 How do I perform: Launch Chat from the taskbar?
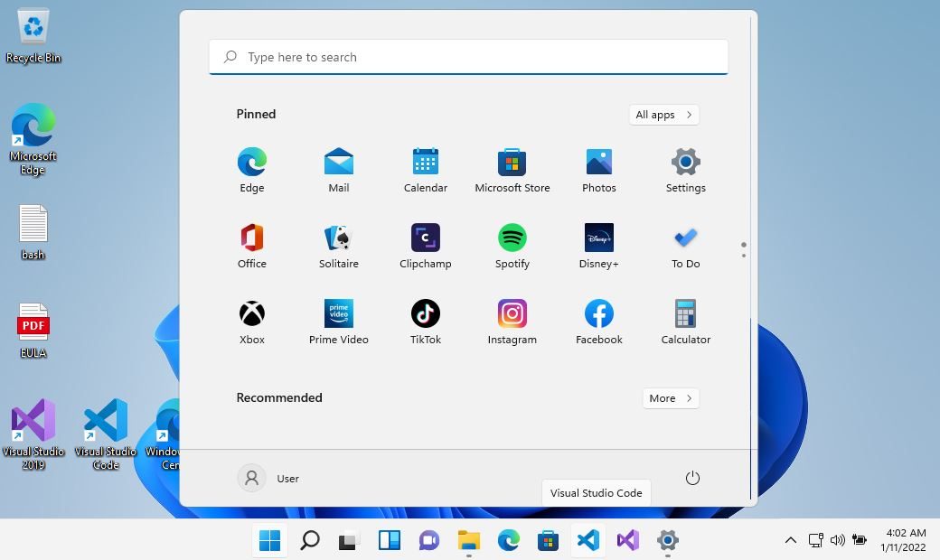428,540
